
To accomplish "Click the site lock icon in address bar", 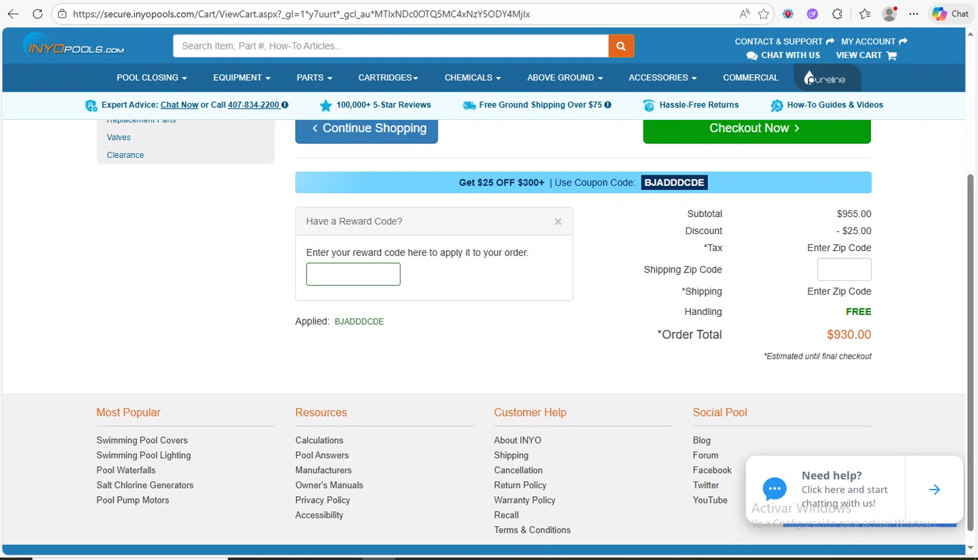I will tap(62, 14).
